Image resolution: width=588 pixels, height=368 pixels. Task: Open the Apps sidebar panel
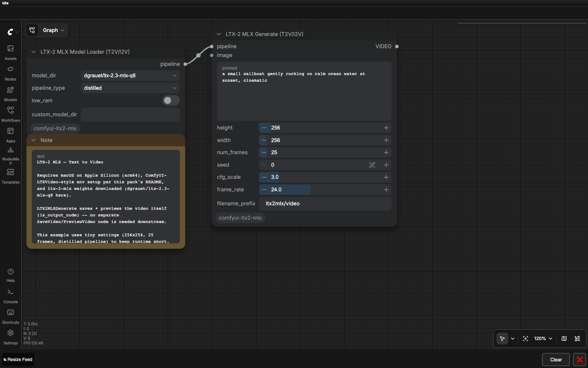pos(11,135)
